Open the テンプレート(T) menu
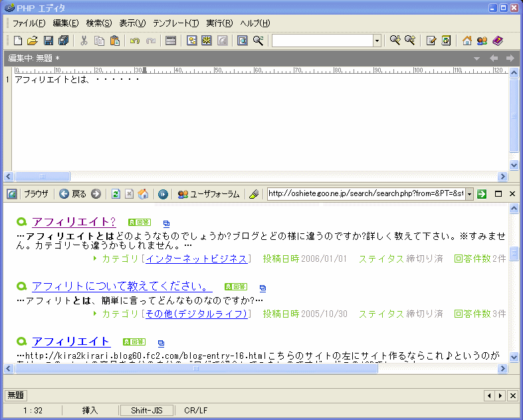The image size is (523, 420). point(176,23)
